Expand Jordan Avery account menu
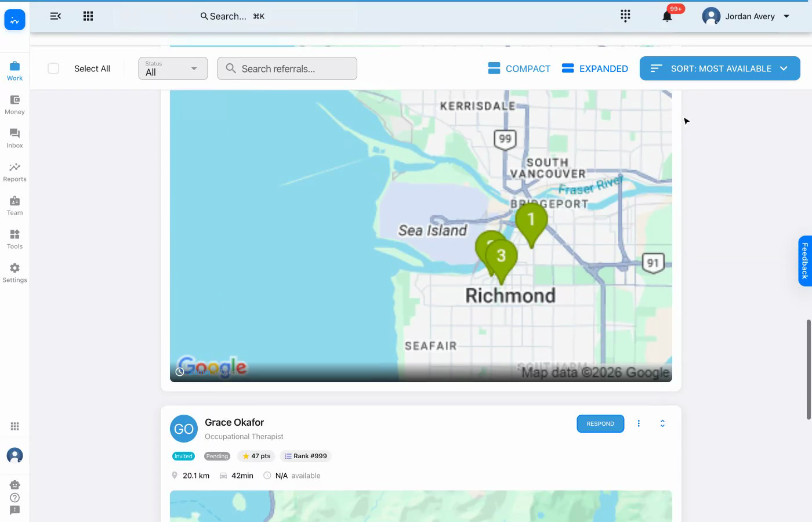This screenshot has width=812, height=522. pos(746,16)
